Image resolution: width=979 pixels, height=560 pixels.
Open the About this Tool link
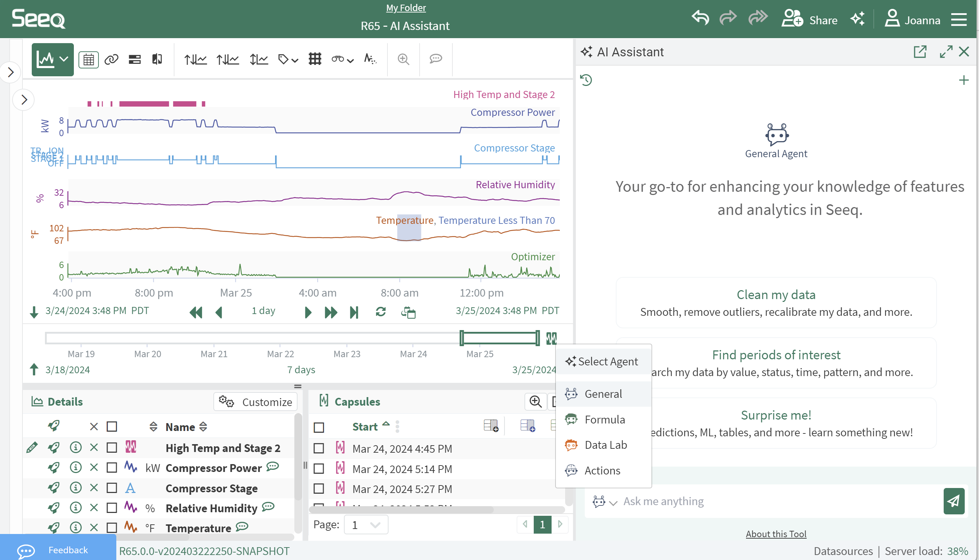[776, 534]
